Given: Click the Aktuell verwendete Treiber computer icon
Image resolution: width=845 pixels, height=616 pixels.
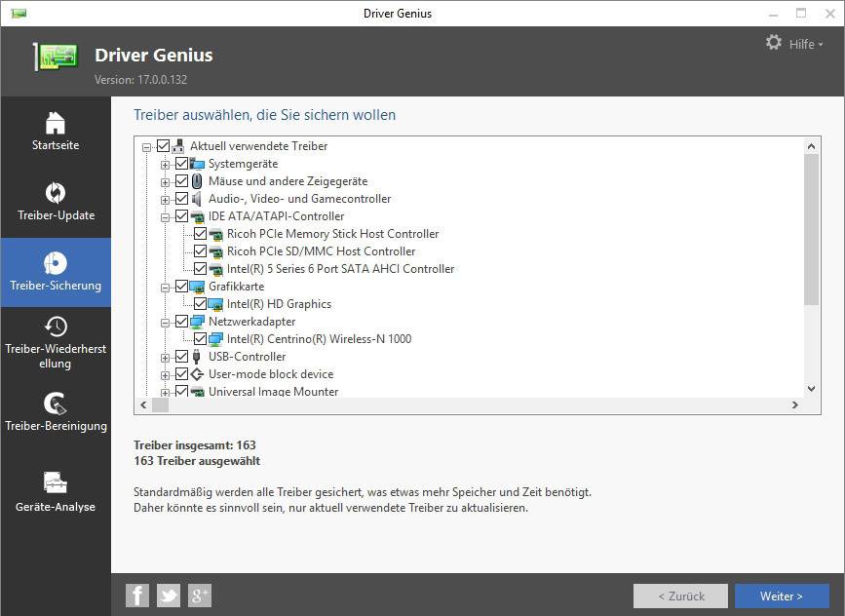Looking at the screenshot, I should [x=179, y=146].
